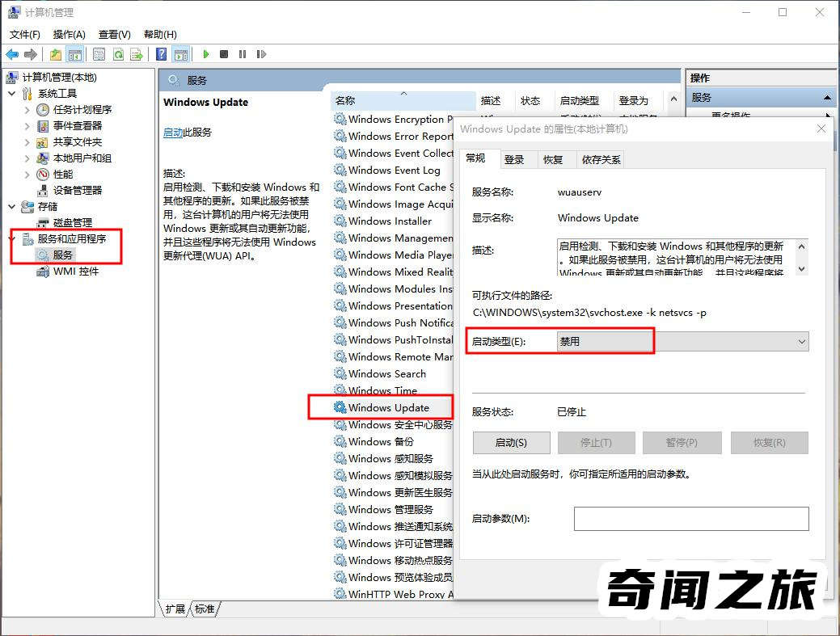Click the gear icon beside Windows Update
The image size is (840, 636).
340,407
